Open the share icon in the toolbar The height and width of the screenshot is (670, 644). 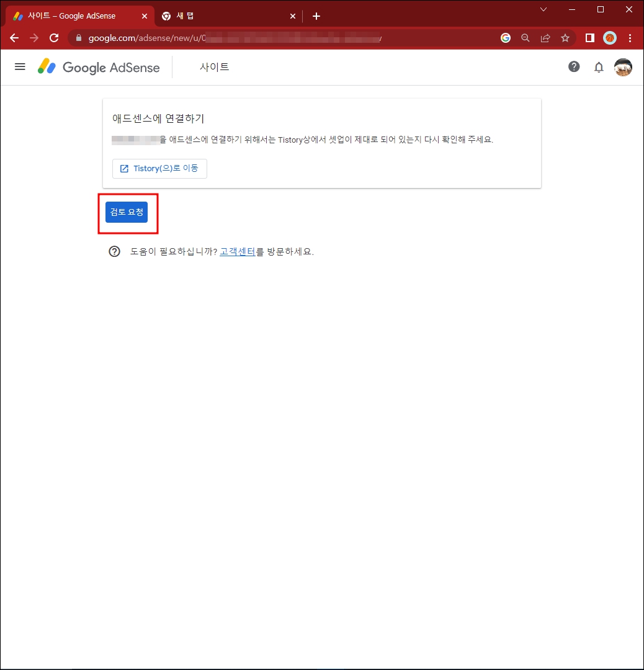pos(545,38)
